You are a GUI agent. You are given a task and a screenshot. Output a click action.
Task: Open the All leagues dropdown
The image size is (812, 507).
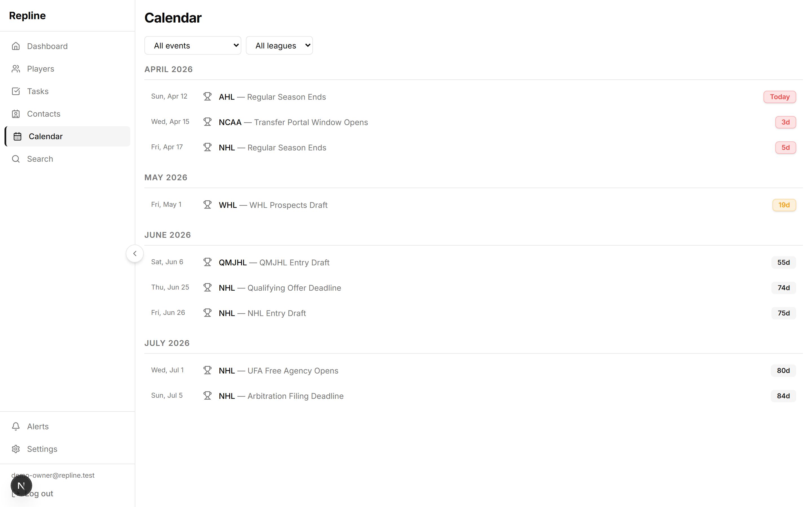coord(279,45)
